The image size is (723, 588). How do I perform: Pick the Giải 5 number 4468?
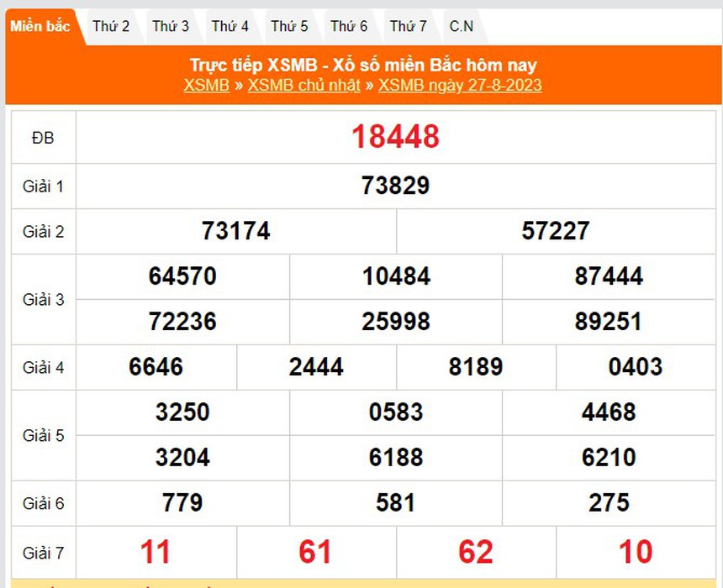pos(609,412)
